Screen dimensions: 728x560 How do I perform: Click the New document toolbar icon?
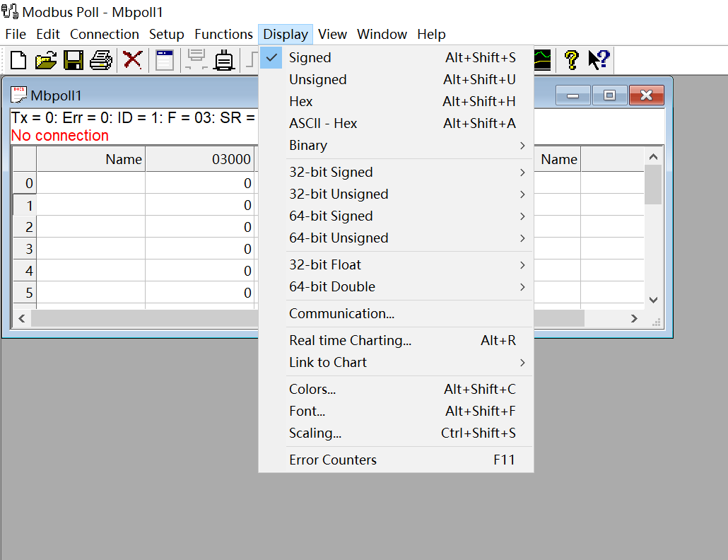click(18, 60)
